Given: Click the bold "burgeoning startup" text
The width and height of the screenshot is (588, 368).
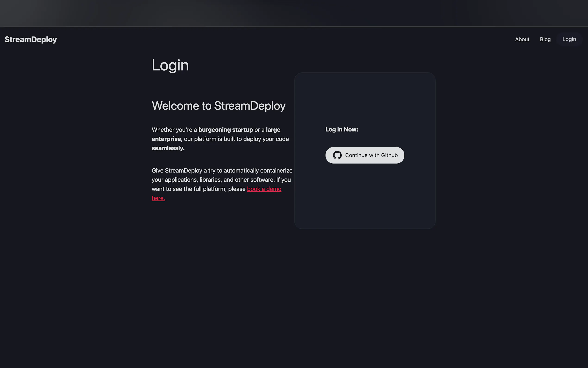Looking at the screenshot, I should 225,130.
